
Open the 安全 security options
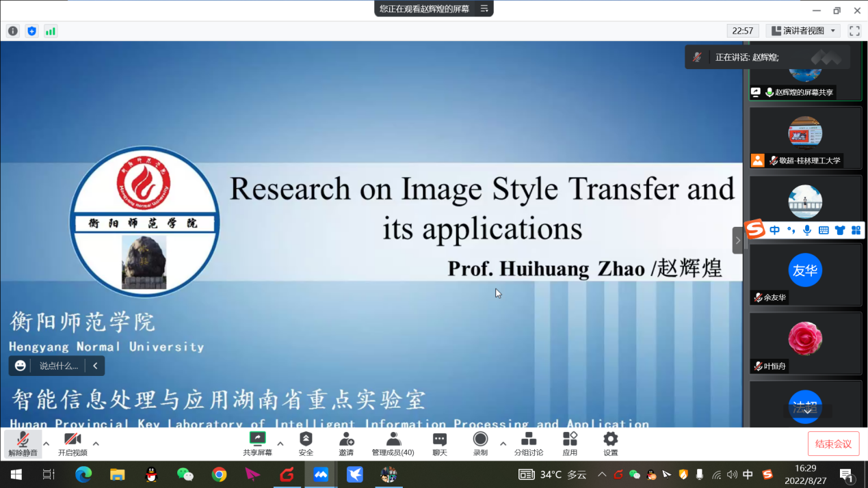click(306, 444)
